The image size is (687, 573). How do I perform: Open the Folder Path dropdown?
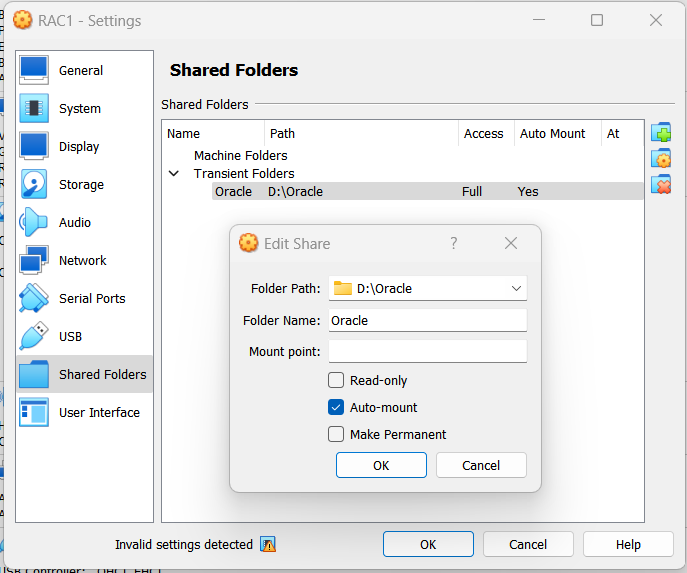click(x=516, y=288)
